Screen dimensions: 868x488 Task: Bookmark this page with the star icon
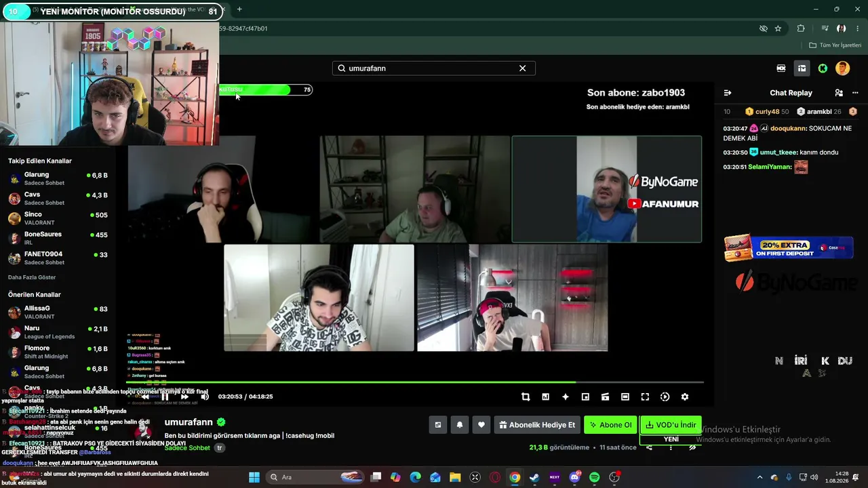778,28
